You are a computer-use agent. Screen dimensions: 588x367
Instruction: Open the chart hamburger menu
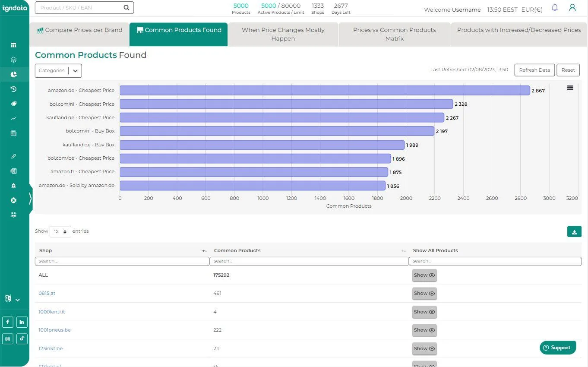[x=570, y=88]
